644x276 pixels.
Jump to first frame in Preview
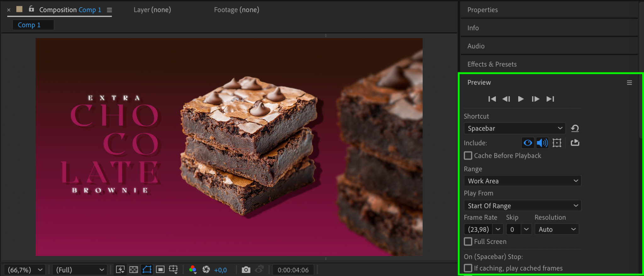coord(492,99)
